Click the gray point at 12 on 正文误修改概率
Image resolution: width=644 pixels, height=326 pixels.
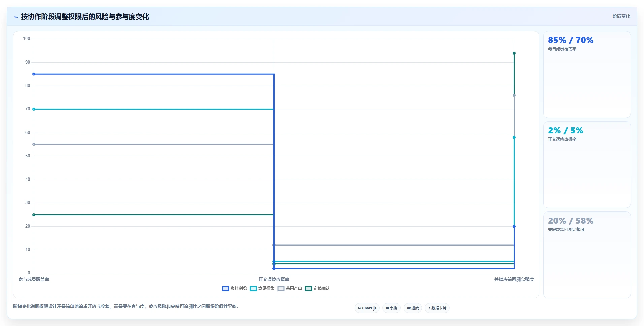coord(274,245)
